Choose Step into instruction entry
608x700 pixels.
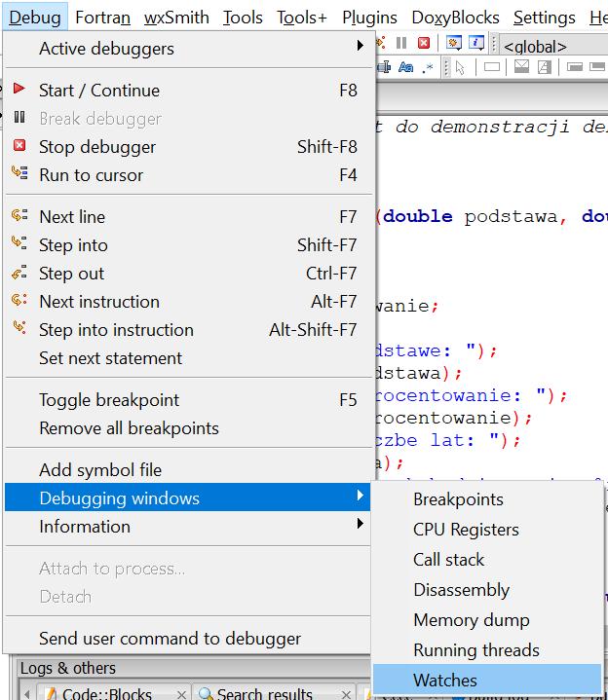click(x=188, y=329)
